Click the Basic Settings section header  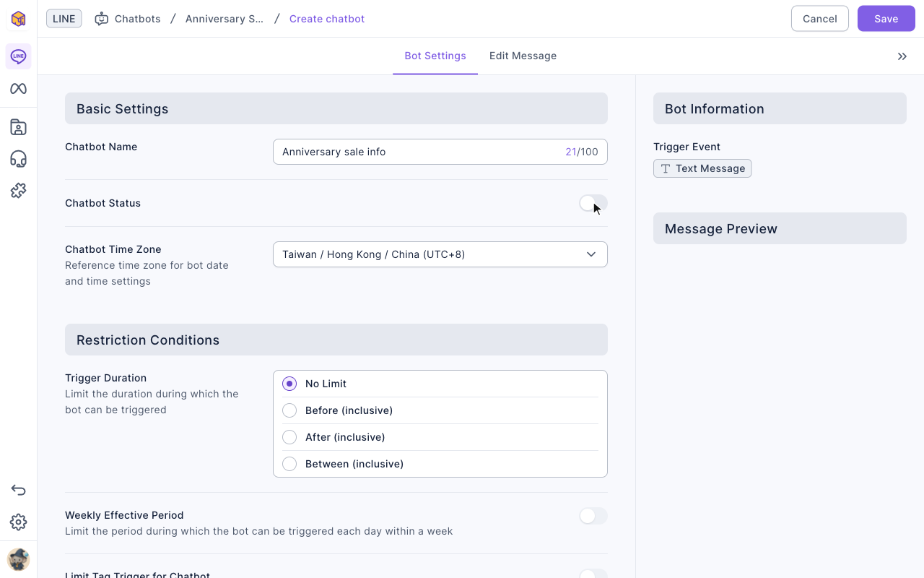[x=336, y=108]
